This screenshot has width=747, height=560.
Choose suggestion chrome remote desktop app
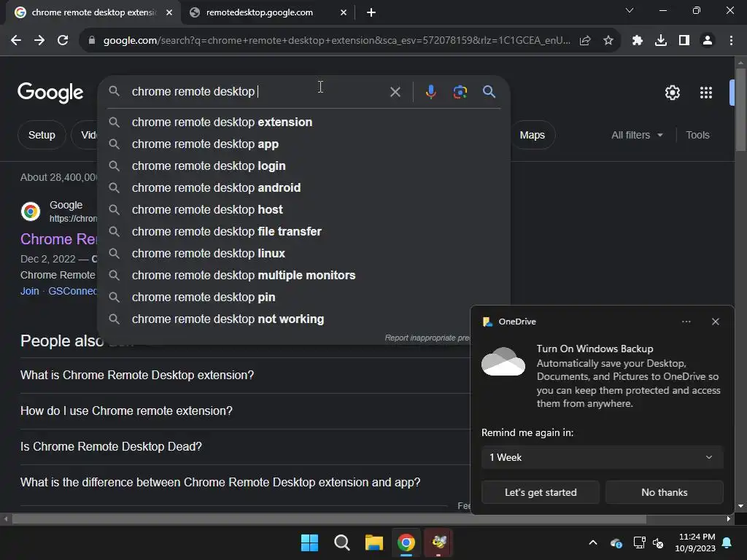point(303,144)
